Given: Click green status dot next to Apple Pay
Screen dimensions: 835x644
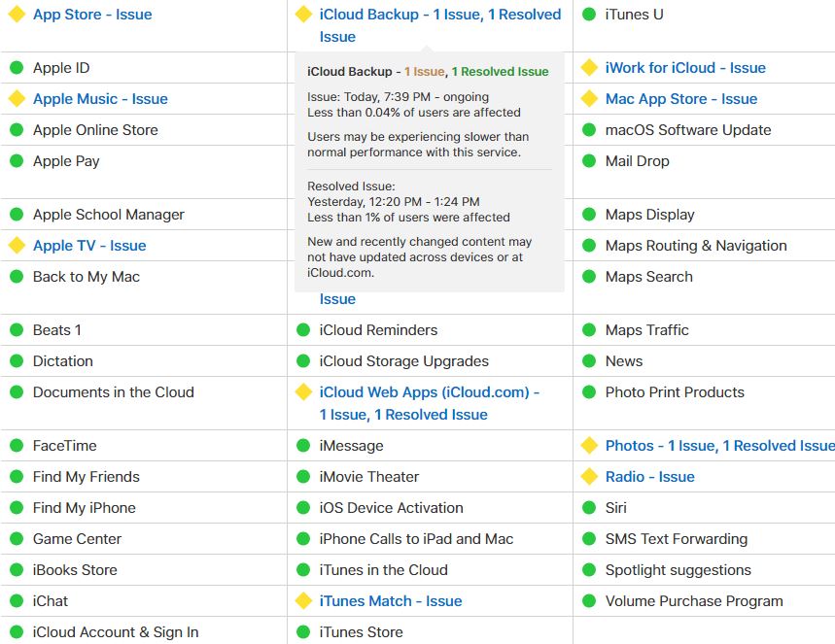Looking at the screenshot, I should tap(17, 161).
